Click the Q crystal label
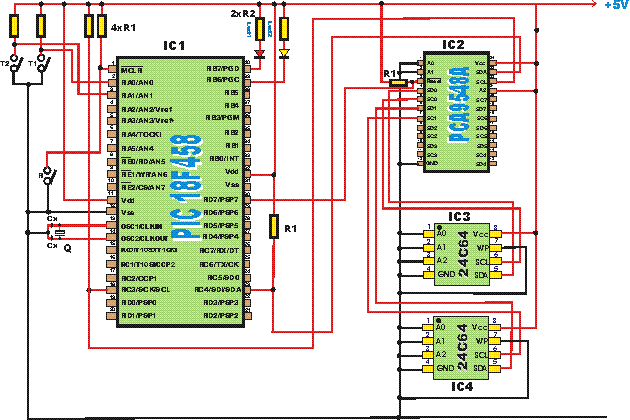This screenshot has width=630, height=420. pyautogui.click(x=68, y=248)
